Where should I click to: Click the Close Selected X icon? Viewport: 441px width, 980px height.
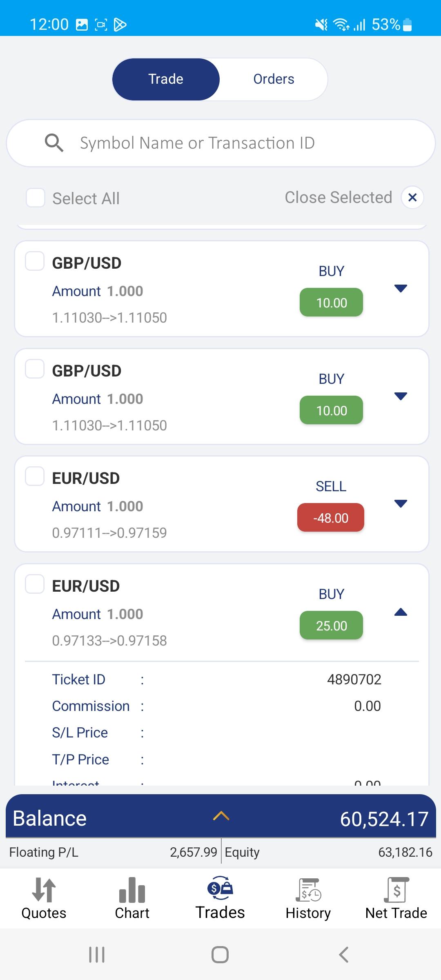tap(412, 198)
